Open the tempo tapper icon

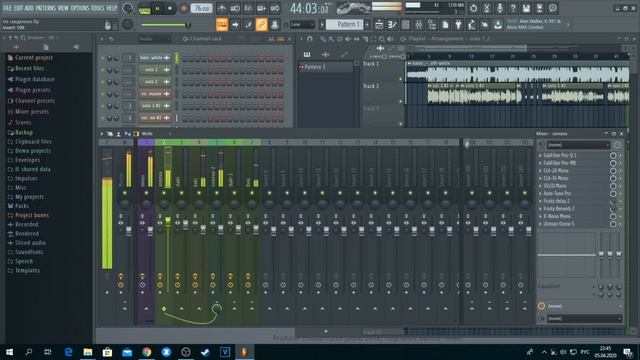click(471, 25)
